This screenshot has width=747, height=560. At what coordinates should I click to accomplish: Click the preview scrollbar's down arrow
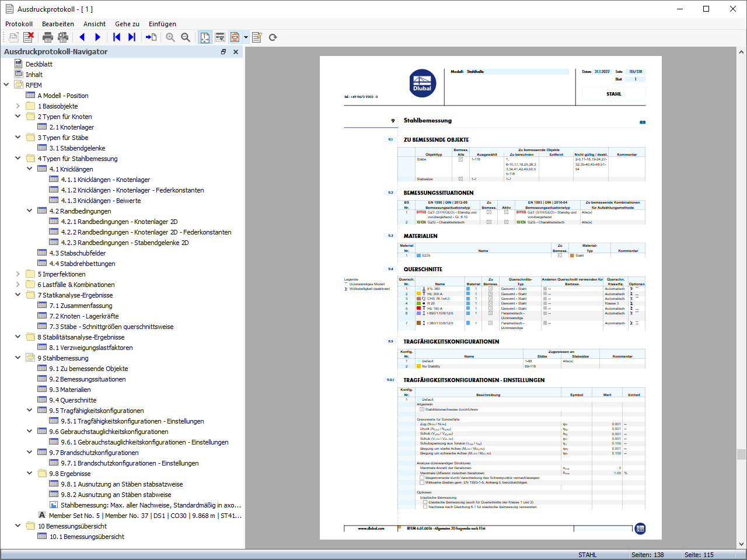click(741, 544)
